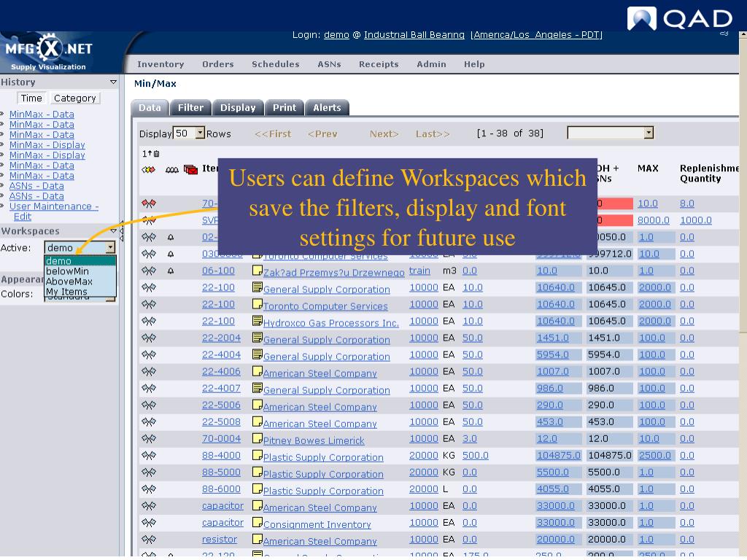This screenshot has height=560, width=747.
Task: Open note icon for 22-2004 General Supply
Action: [x=258, y=338]
